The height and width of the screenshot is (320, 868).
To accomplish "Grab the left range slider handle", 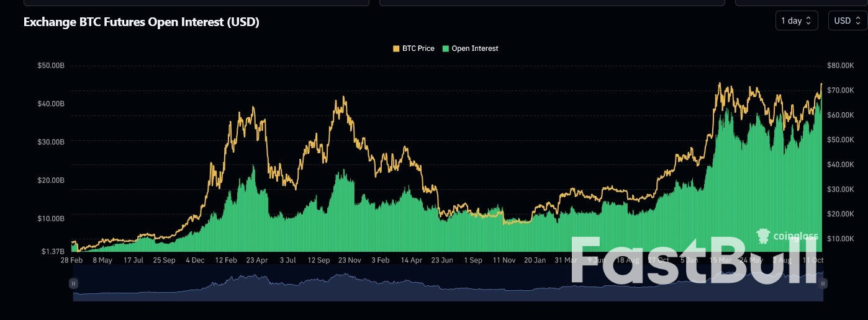I will coord(73,283).
